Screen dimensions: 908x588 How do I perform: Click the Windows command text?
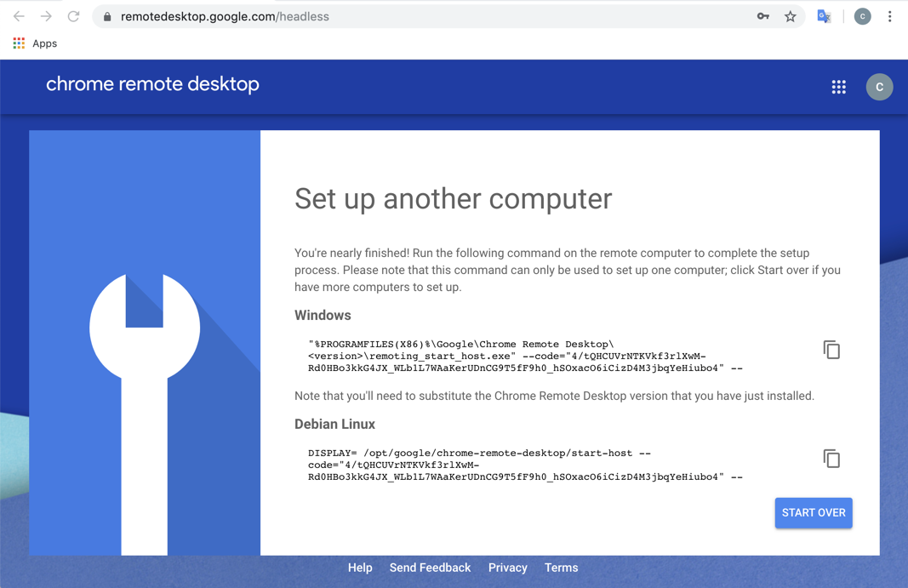(525, 356)
